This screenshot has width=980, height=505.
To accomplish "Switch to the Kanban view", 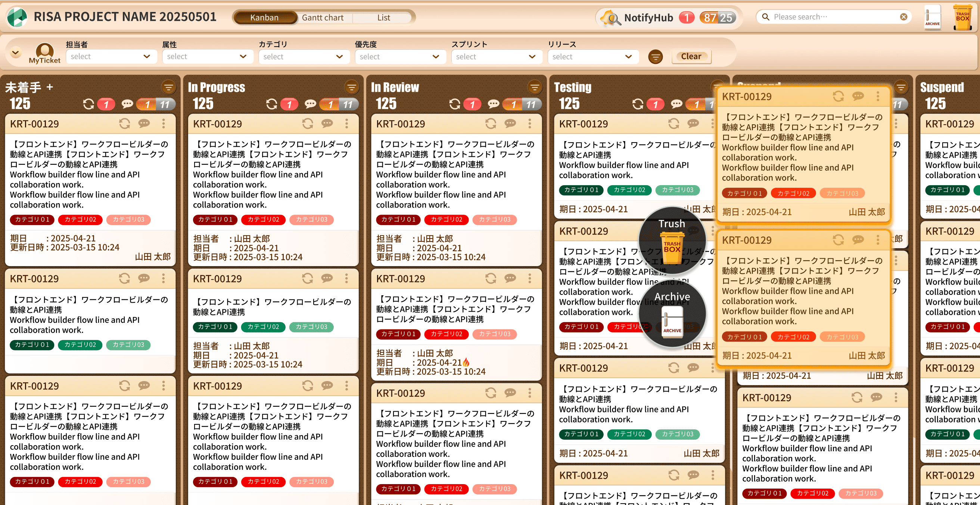I will pyautogui.click(x=264, y=18).
